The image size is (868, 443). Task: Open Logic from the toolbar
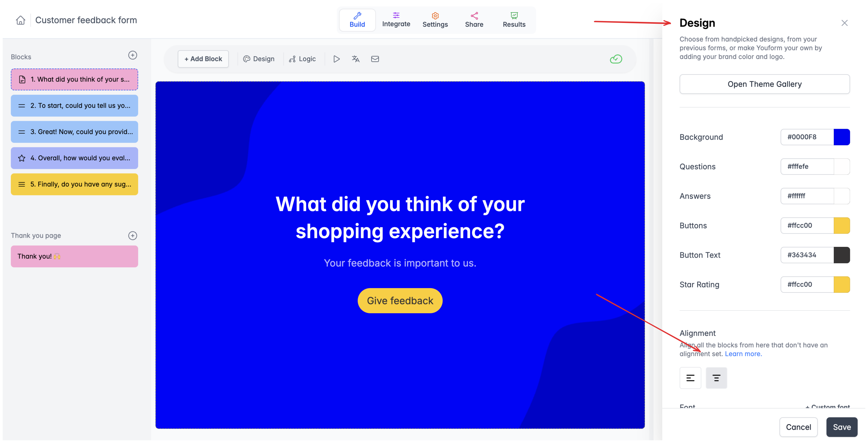[x=303, y=59]
